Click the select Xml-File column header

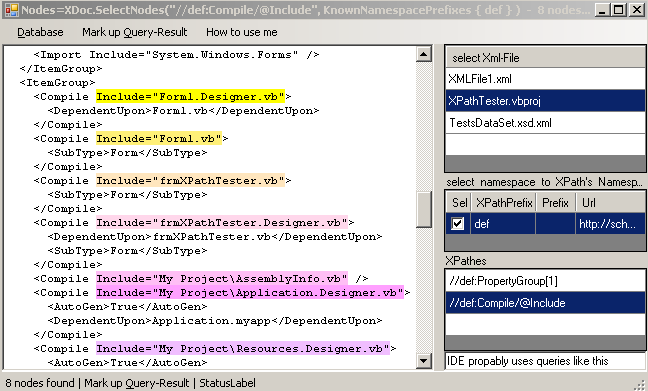[x=545, y=57]
